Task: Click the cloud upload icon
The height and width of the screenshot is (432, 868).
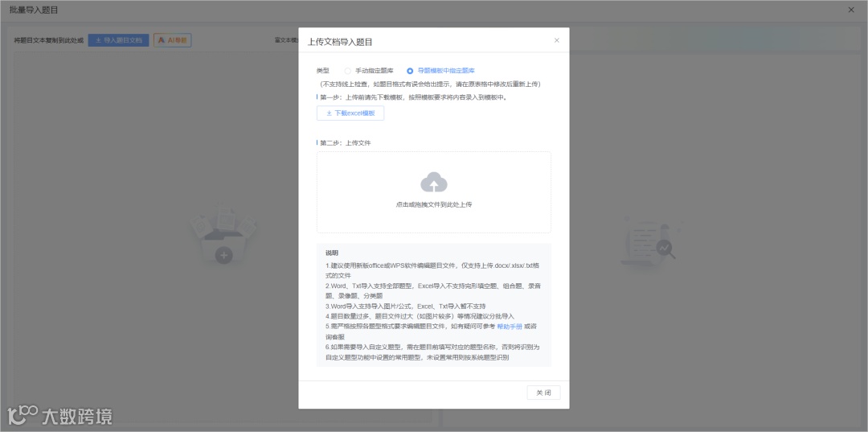Action: [434, 183]
